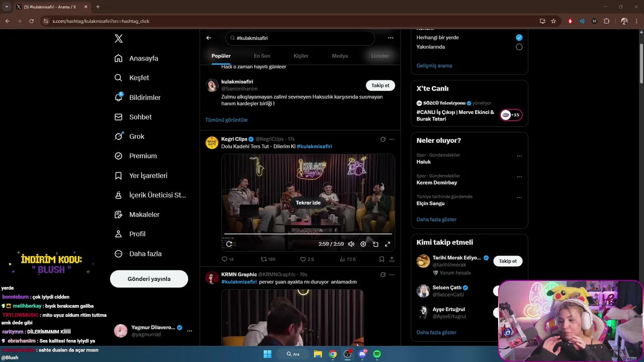The image size is (644, 362).
Task: Open Spotify from taskbar
Action: pyautogui.click(x=377, y=354)
